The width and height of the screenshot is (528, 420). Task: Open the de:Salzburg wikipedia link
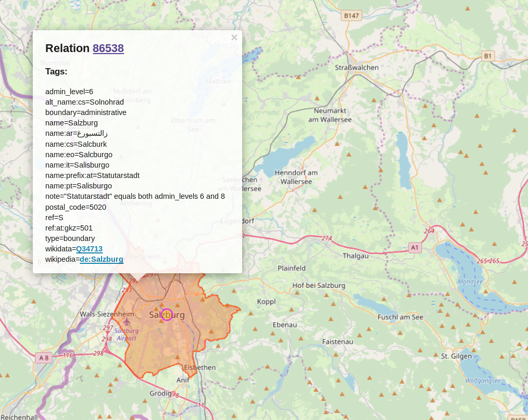(x=102, y=259)
